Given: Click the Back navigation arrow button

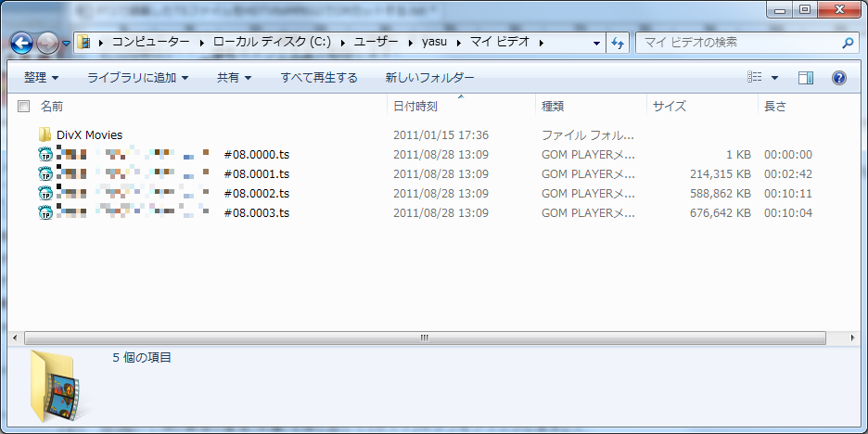Looking at the screenshot, I should click(x=22, y=43).
